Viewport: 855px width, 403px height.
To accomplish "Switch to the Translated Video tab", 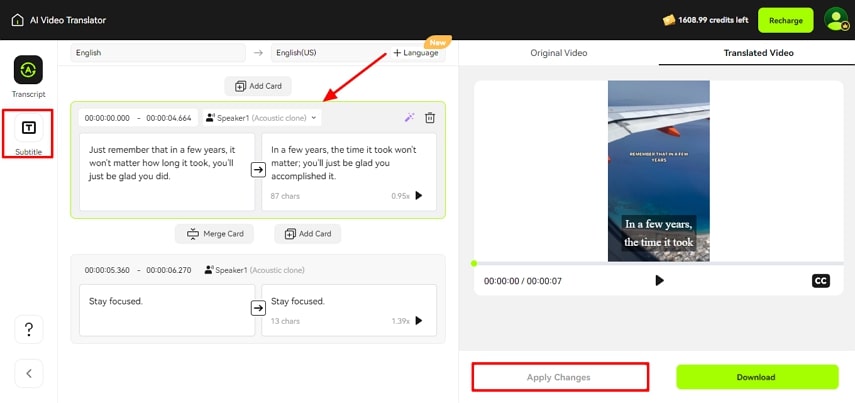I will pyautogui.click(x=758, y=52).
